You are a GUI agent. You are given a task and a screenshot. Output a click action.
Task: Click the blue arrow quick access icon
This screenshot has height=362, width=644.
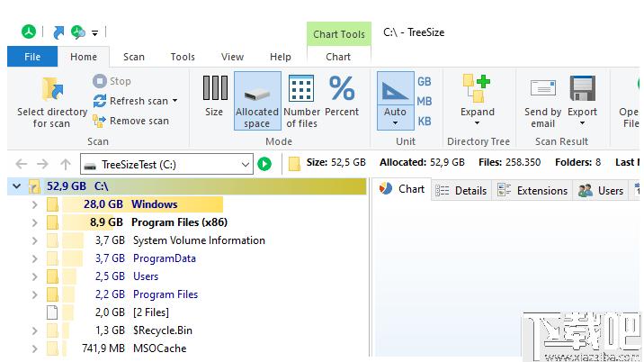pyautogui.click(x=58, y=32)
